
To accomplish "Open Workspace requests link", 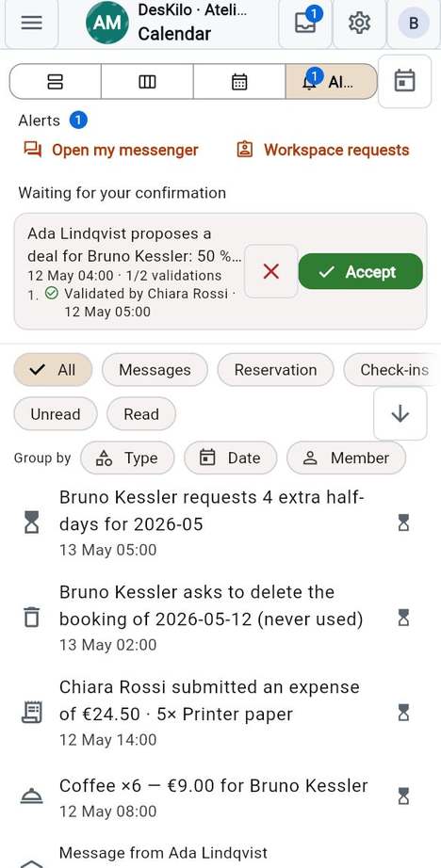I will click(323, 150).
